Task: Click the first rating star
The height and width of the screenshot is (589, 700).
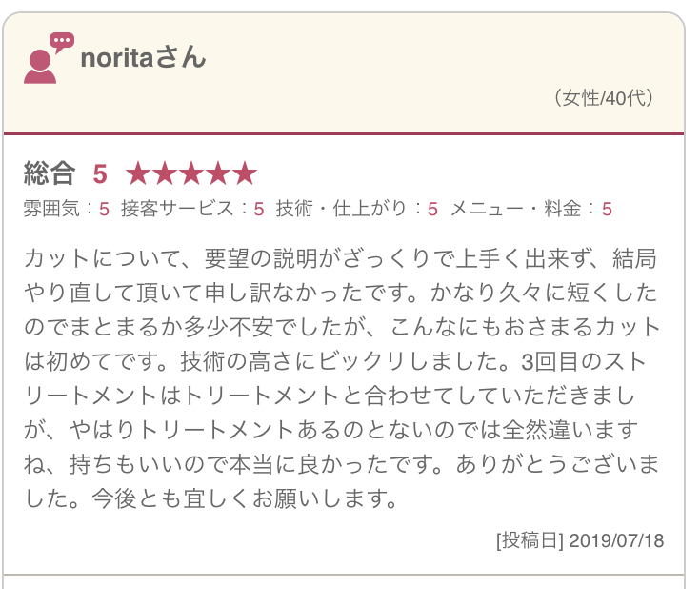Action: (138, 173)
